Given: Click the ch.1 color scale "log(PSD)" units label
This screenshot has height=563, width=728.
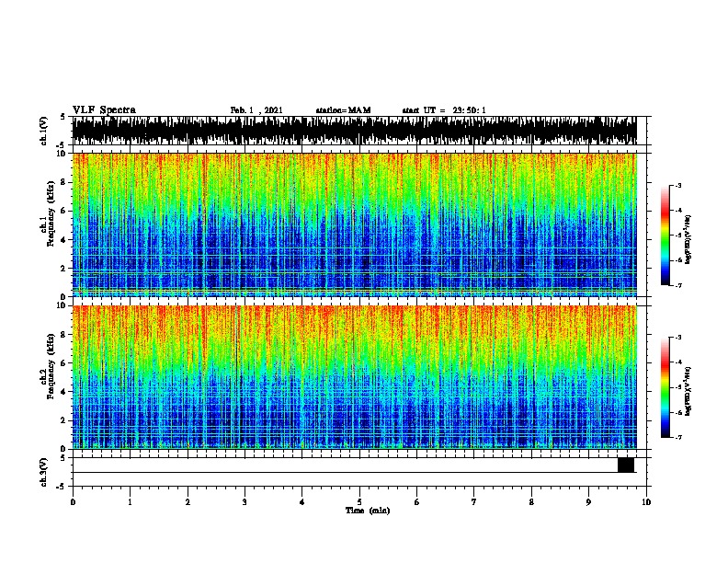Looking at the screenshot, I should point(688,239).
